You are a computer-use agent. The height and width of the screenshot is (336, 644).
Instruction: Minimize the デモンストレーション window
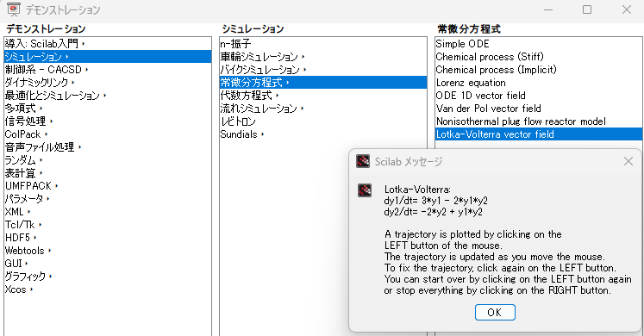coord(548,9)
